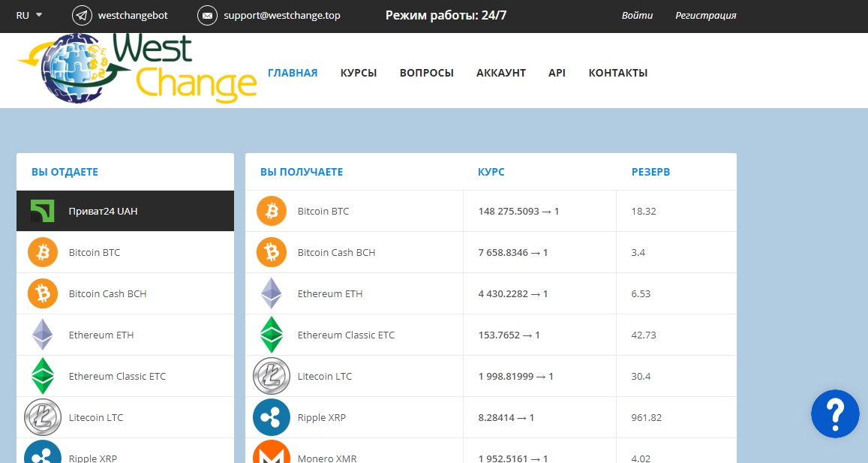Click the reserve value 3.4
This screenshot has width=868, height=463.
tap(638, 253)
